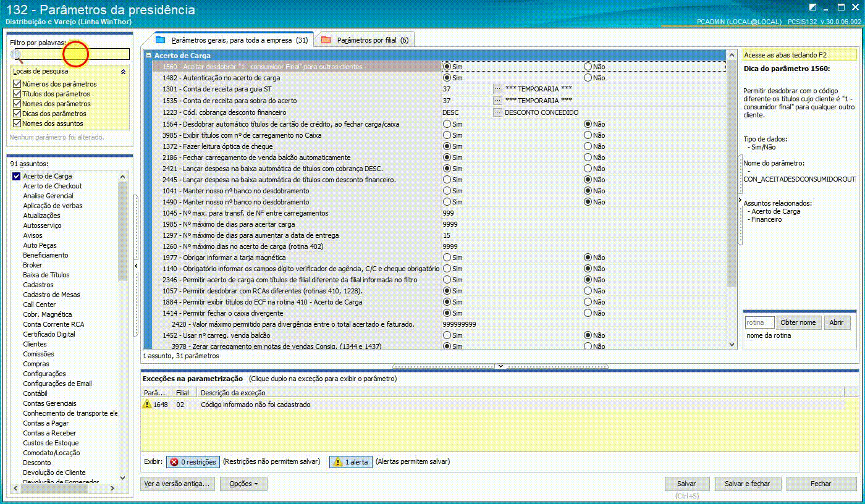The width and height of the screenshot is (865, 504).
Task: Click the warning icon in exception row 1648
Action: coord(147,404)
